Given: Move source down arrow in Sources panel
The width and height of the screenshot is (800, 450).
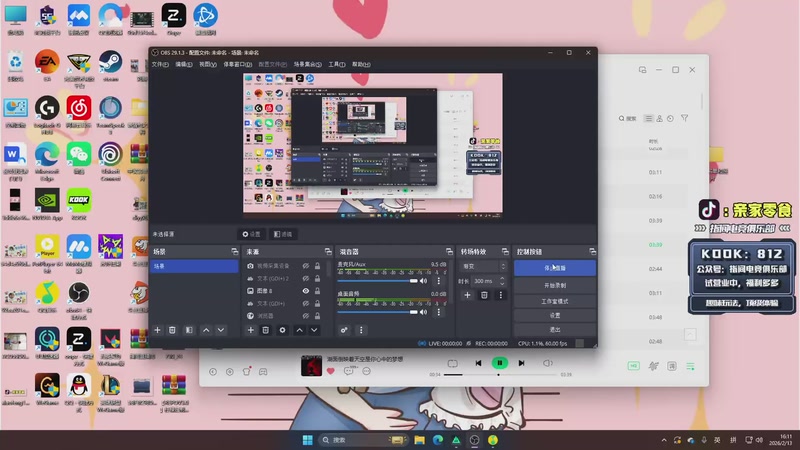Looking at the screenshot, I should point(314,330).
